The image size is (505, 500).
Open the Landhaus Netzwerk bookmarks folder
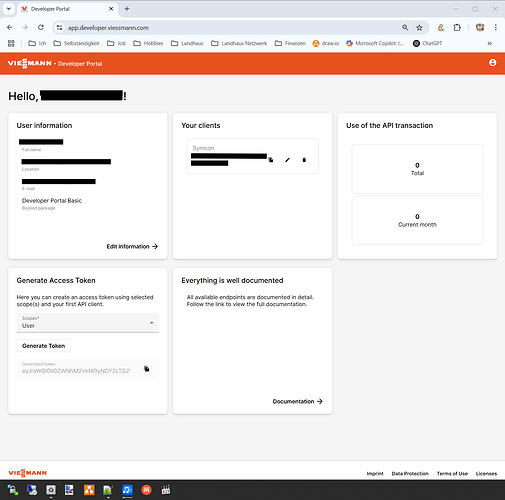pos(239,43)
